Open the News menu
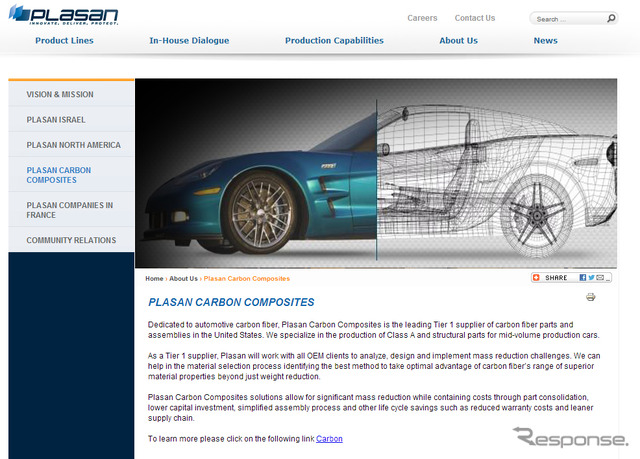 tap(545, 40)
